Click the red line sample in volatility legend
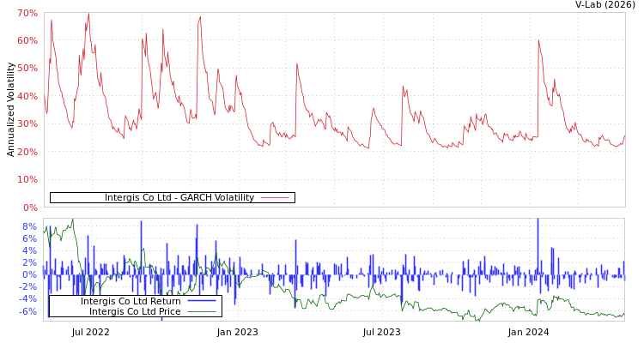Viewport: 644px width, 343px height. [x=274, y=198]
